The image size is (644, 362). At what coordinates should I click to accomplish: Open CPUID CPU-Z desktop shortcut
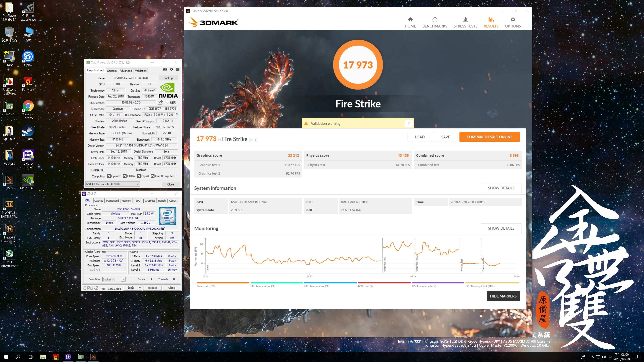28,159
